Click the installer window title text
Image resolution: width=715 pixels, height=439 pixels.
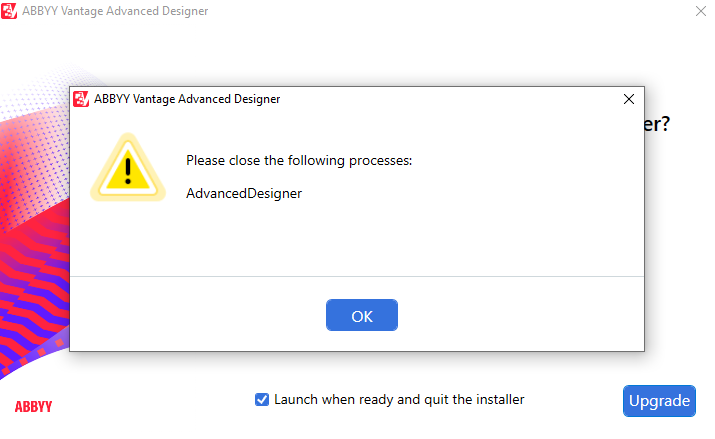pyautogui.click(x=115, y=11)
